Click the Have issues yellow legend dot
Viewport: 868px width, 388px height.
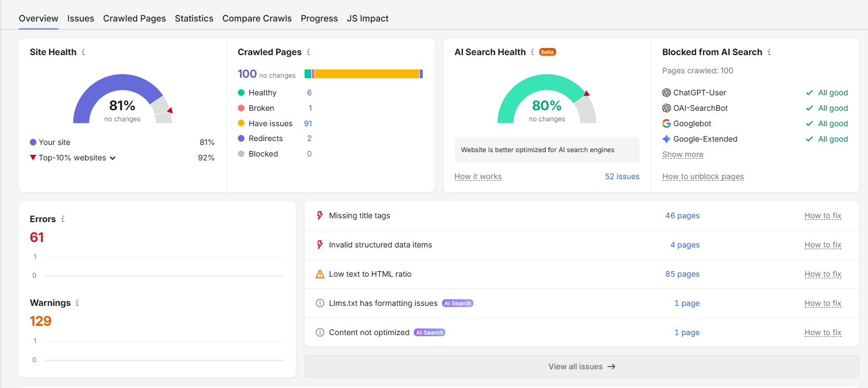(241, 123)
